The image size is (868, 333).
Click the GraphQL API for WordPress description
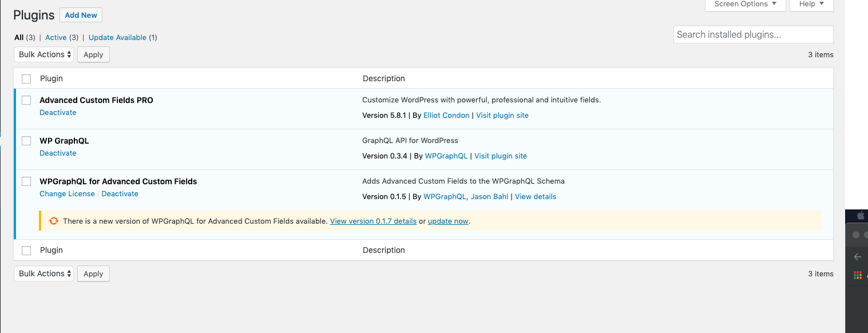click(x=410, y=140)
